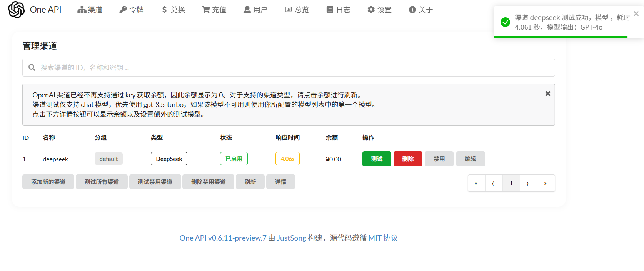Open the 设置 settings page
Screen dimensions: 644x271
click(x=379, y=10)
